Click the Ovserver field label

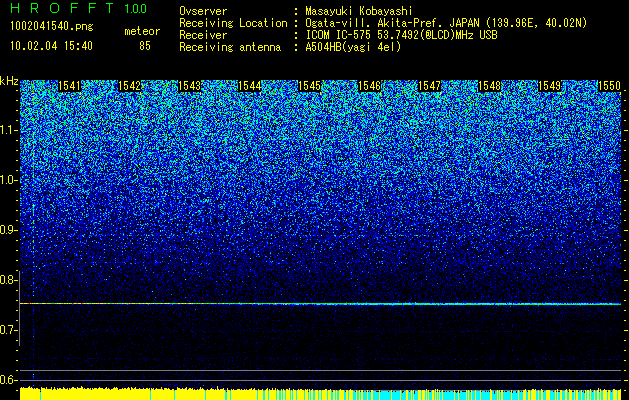coord(203,11)
